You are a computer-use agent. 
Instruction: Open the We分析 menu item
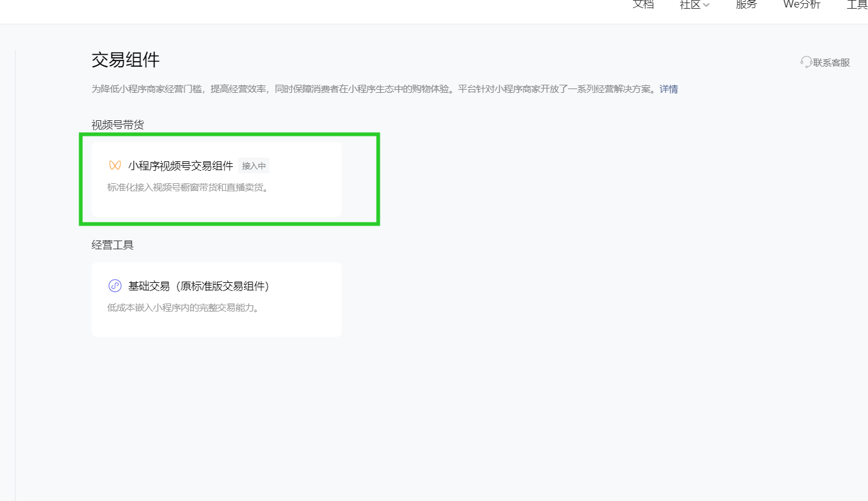802,4
